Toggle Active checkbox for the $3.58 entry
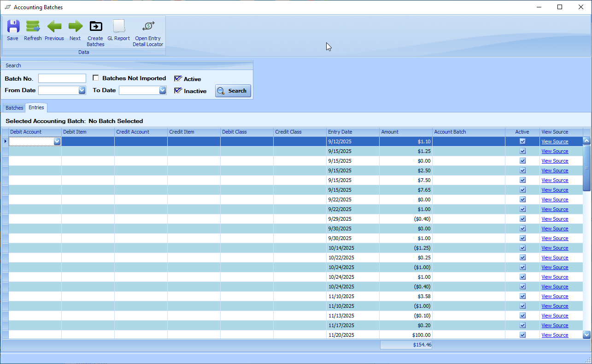The height and width of the screenshot is (364, 592). (522, 296)
